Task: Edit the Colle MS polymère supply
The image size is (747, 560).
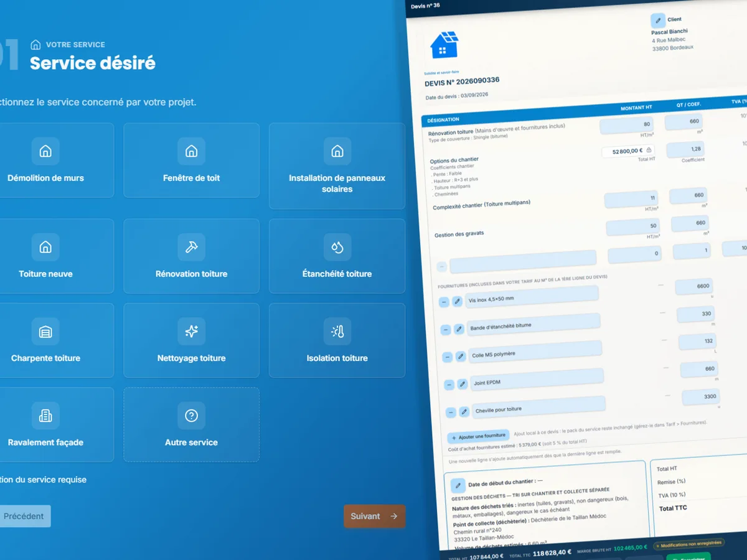Action: click(x=461, y=357)
